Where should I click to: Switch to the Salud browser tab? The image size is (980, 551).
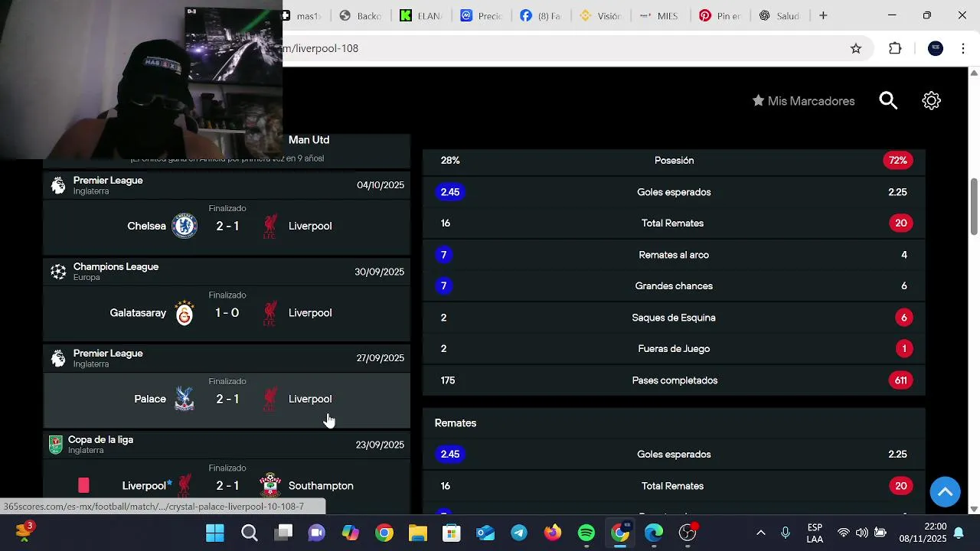[x=780, y=15]
